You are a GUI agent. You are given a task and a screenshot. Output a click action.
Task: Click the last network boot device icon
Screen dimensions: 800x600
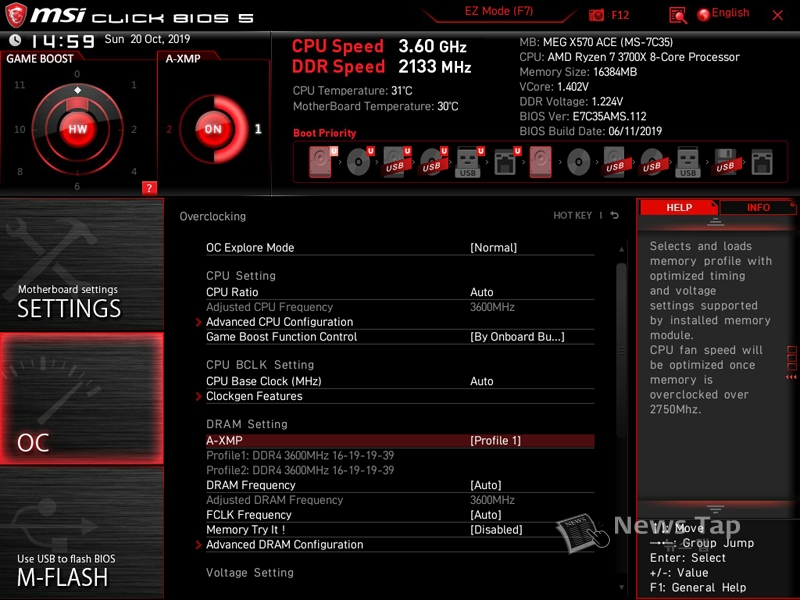(761, 161)
